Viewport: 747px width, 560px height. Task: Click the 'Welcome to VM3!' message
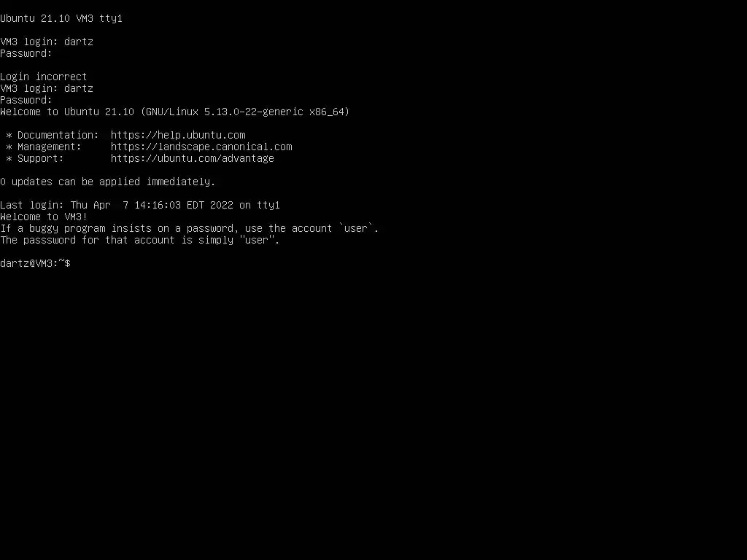point(44,217)
